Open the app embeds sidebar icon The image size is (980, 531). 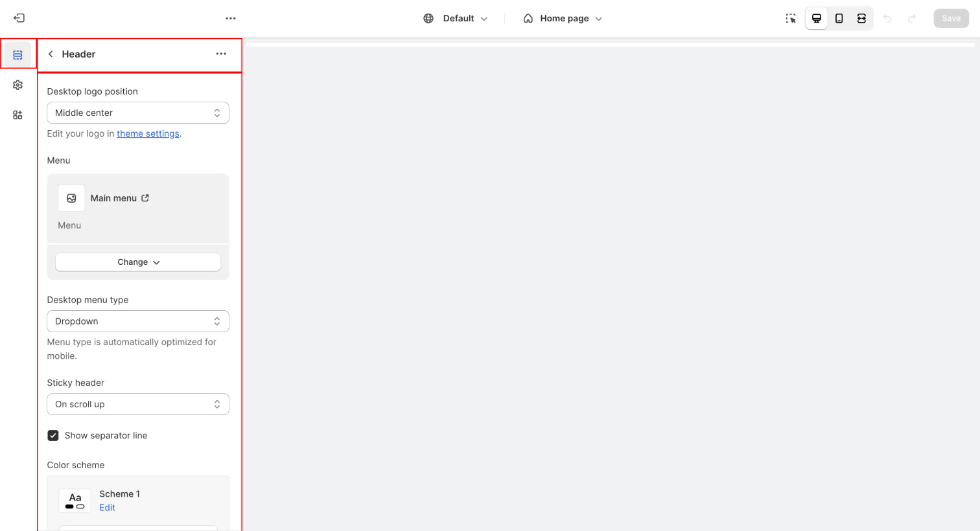pyautogui.click(x=17, y=115)
